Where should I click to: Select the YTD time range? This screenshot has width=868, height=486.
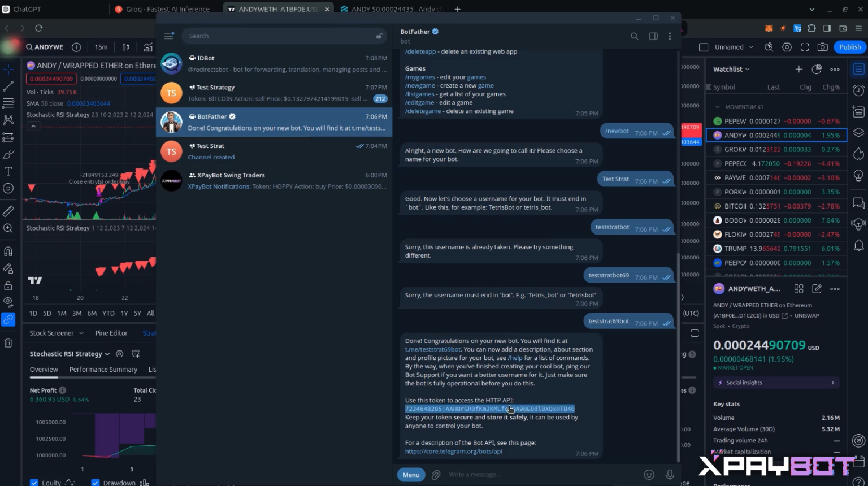click(108, 313)
